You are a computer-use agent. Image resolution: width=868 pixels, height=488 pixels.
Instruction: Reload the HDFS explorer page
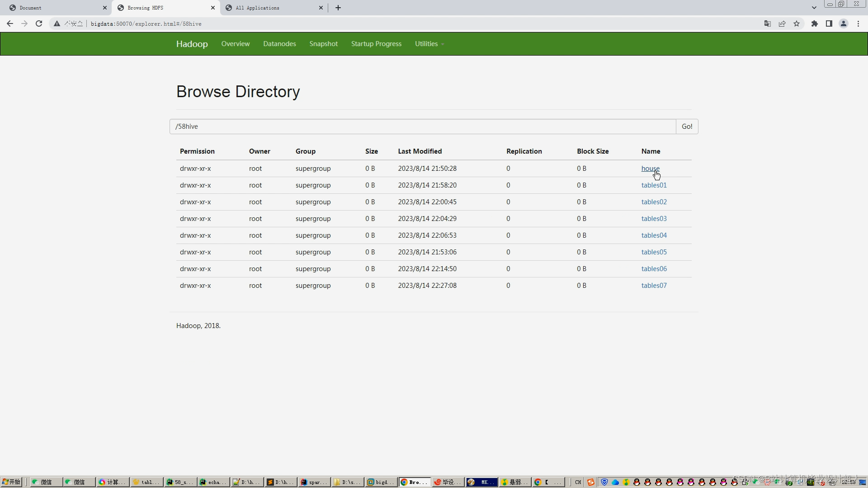39,23
